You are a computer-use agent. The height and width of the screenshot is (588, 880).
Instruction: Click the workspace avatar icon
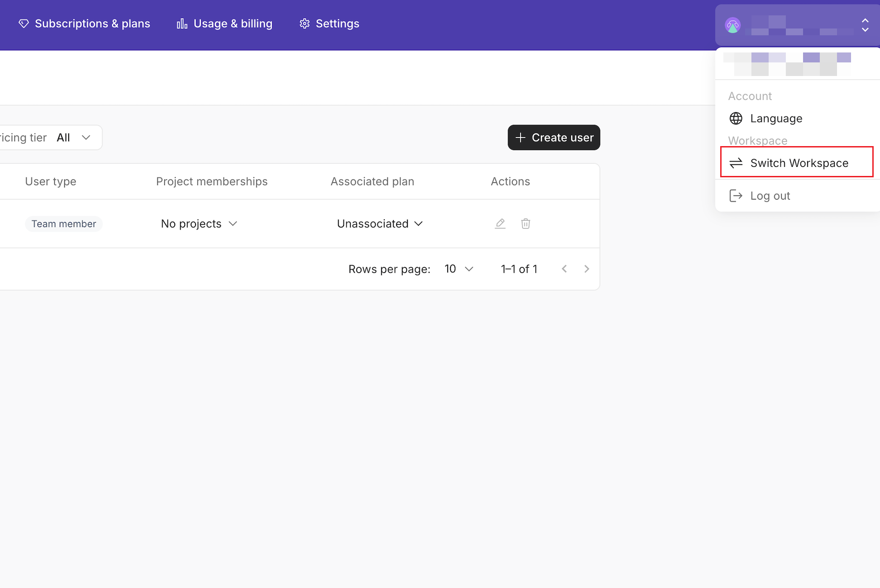click(x=732, y=25)
